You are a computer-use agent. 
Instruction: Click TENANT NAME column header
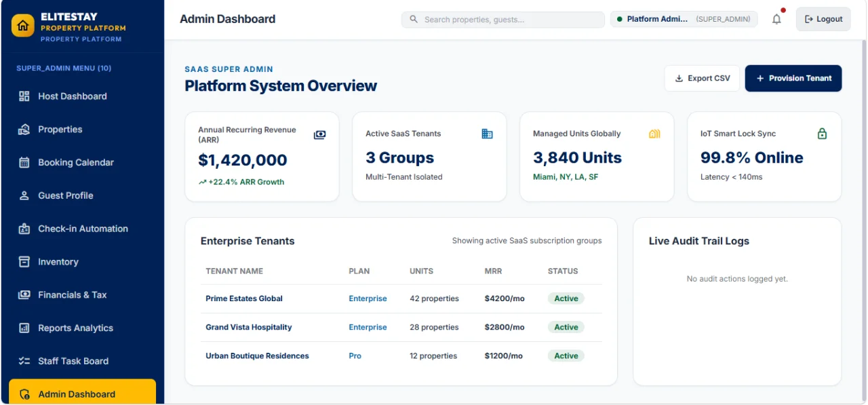pyautogui.click(x=234, y=271)
